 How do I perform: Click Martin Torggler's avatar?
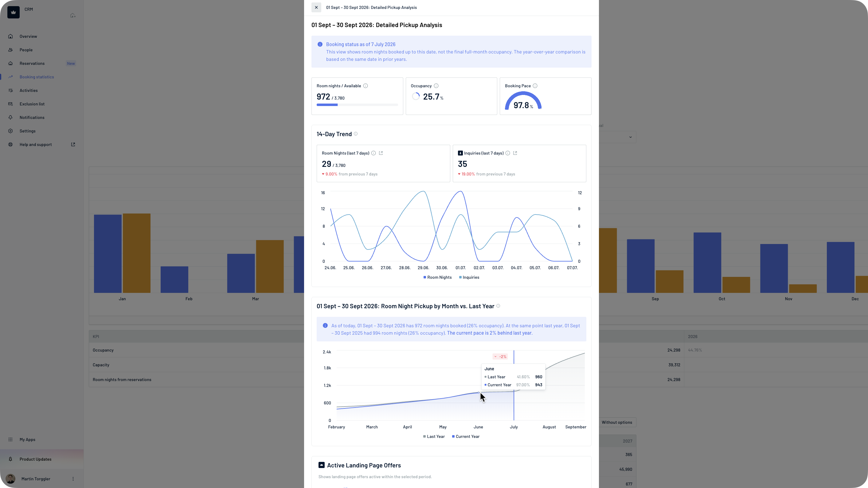[10, 478]
